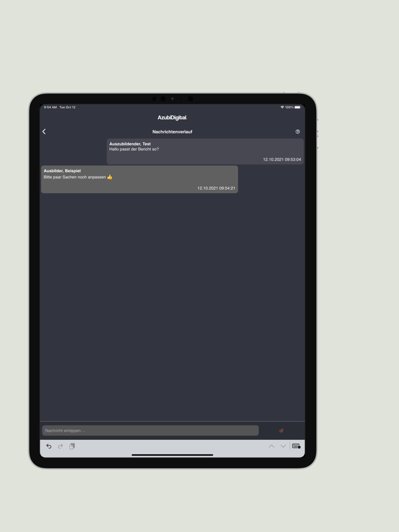
Task: Click the 'Nachrichtenverlauf' title
Action: [172, 132]
